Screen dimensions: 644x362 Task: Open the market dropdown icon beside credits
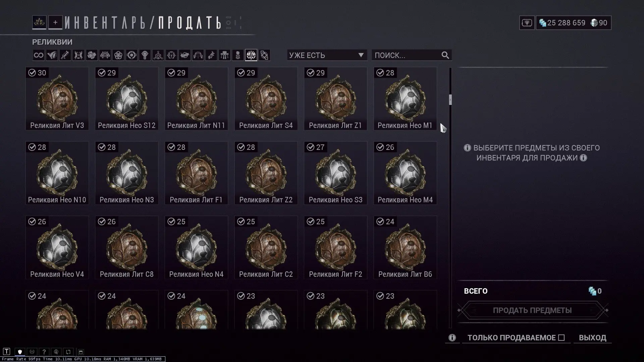click(527, 23)
